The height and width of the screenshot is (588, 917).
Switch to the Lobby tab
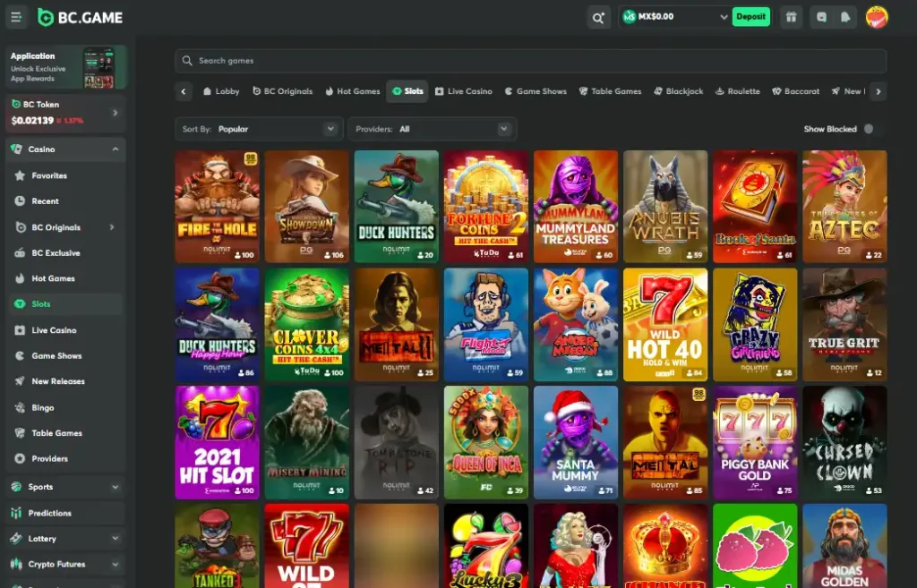(221, 91)
